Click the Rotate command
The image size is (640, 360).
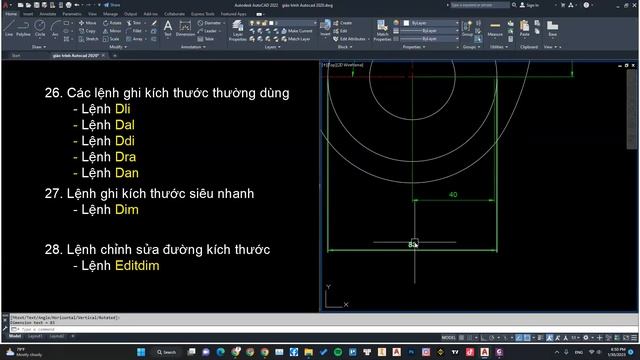click(x=112, y=23)
